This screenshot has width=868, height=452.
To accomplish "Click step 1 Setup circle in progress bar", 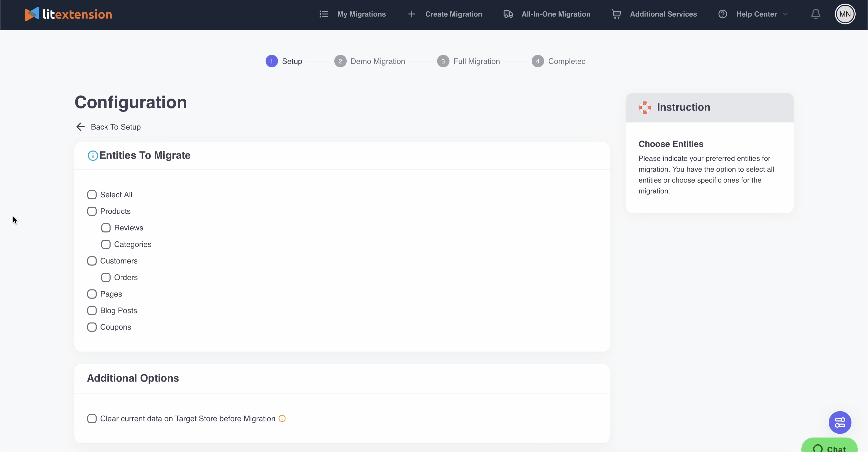I will pos(272,61).
